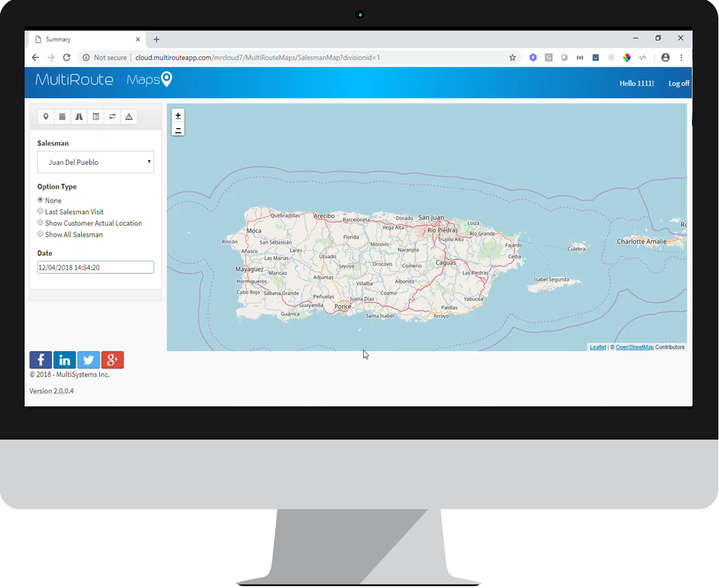
Task: Click the Twitter icon at the bottom
Action: click(89, 360)
